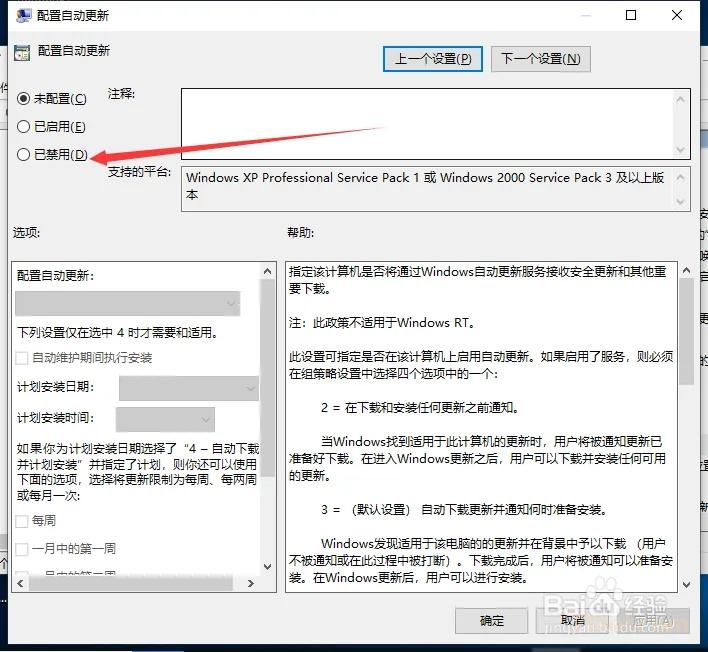Click the 取消 button
This screenshot has height=652, width=708.
point(572,621)
